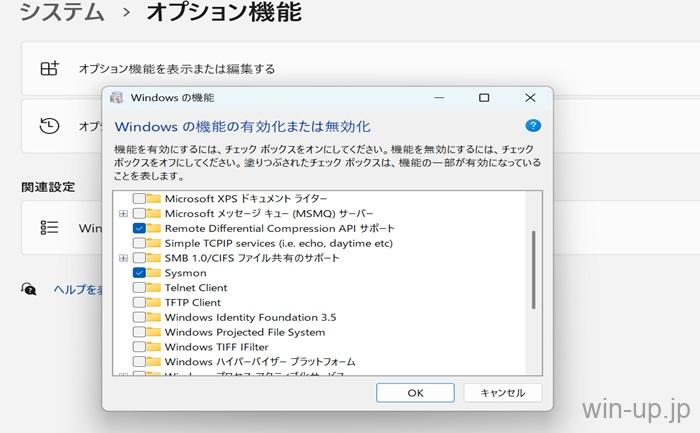Image resolution: width=700 pixels, height=433 pixels.
Task: Expand SMB 1.0/CIFS file sharing support
Action: (123, 258)
